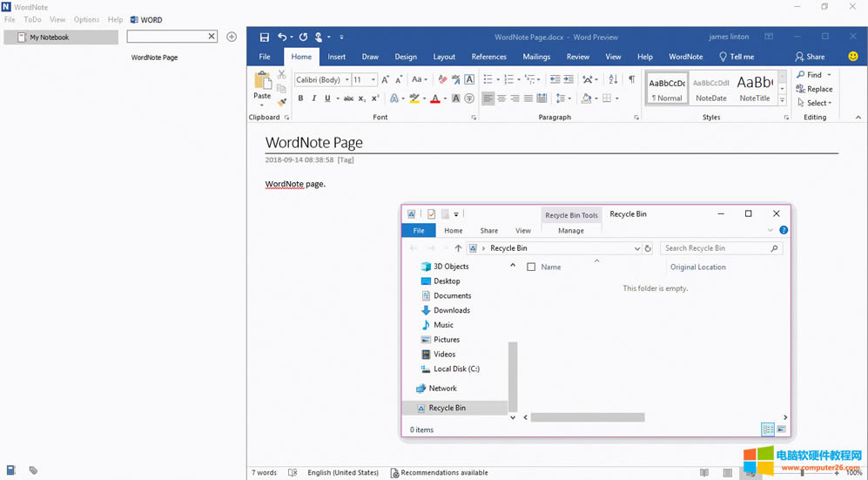The image size is (868, 480).
Task: Toggle underline formatting
Action: point(326,98)
